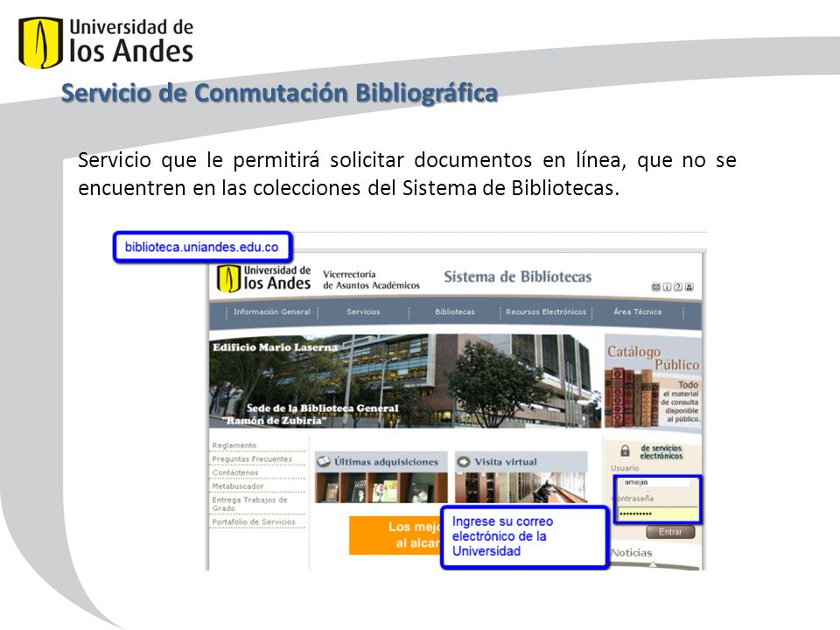The width and height of the screenshot is (840, 630).
Task: Click the orange Los mejores banner
Action: (x=395, y=535)
